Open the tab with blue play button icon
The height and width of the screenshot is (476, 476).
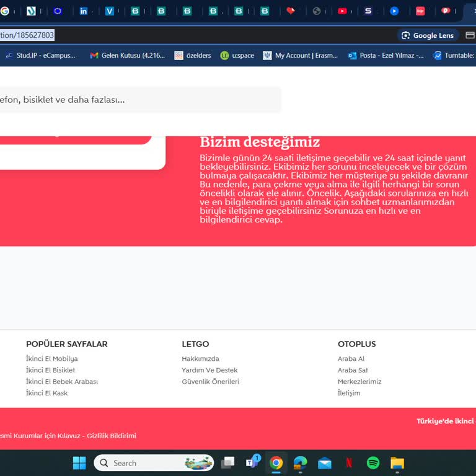coord(394,11)
